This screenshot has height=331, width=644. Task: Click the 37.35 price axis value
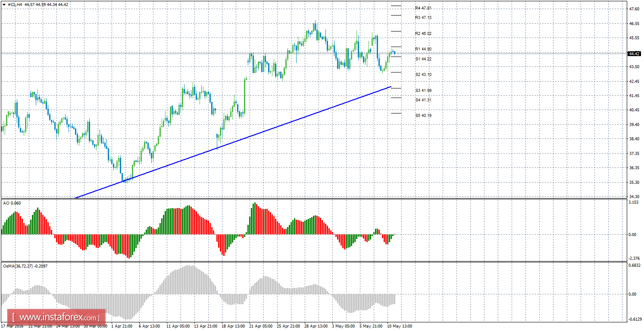tap(634, 153)
